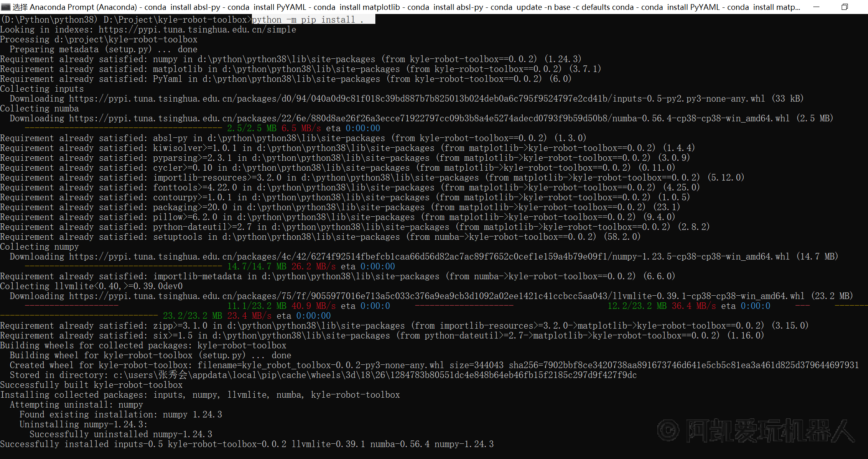Click the 'Collecting numpy' line
The height and width of the screenshot is (459, 868).
click(x=40, y=247)
